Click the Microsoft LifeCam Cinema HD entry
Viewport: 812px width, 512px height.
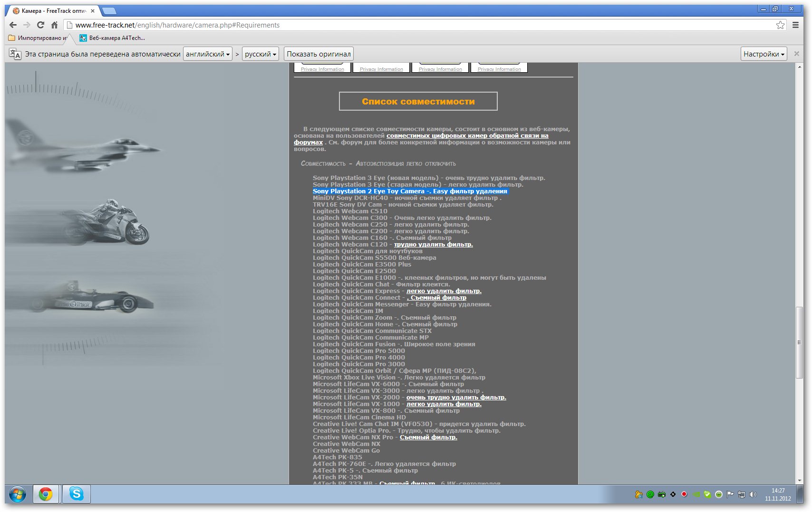pyautogui.click(x=359, y=417)
